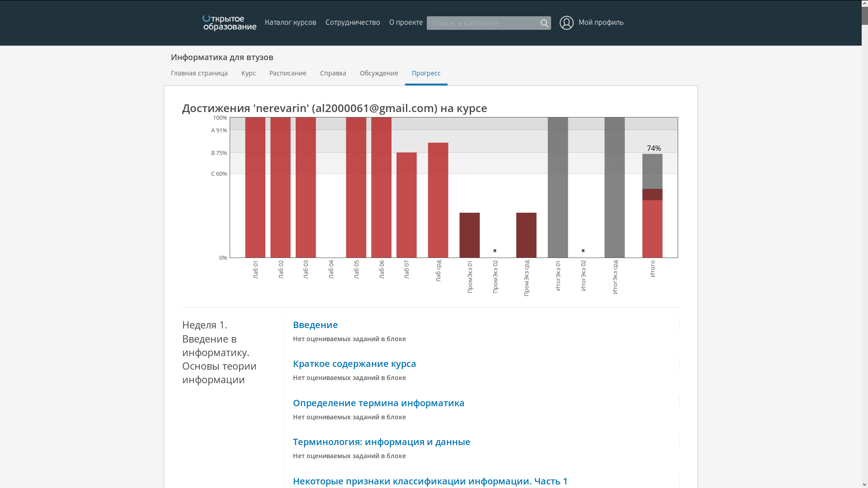This screenshot has width=868, height=488.
Task: Click the ИтогЭкз 02 cross marker
Action: [583, 250]
